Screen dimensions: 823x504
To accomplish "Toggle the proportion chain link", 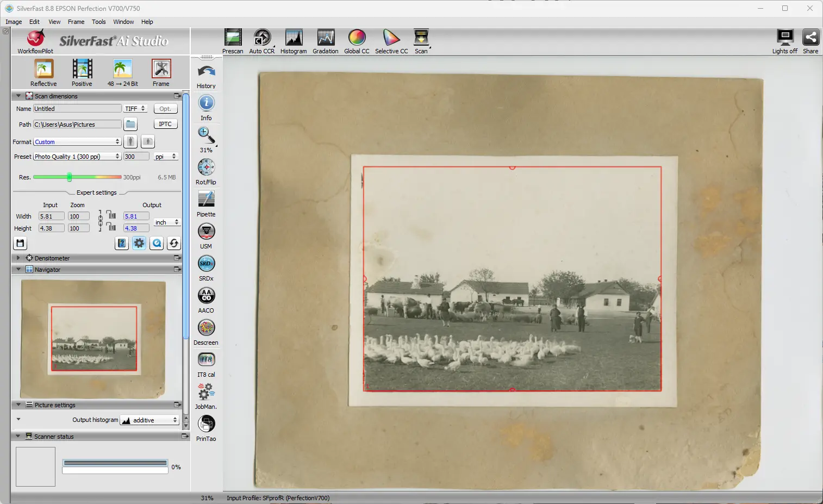I will pyautogui.click(x=101, y=220).
